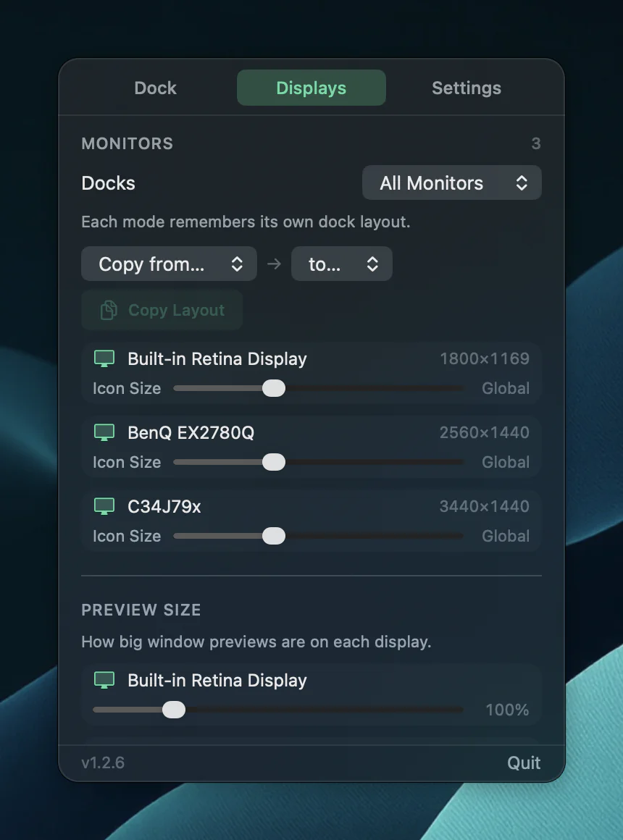Click monitor icon next to C34J79x
Viewport: 623px width, 840px height.
pos(104,506)
